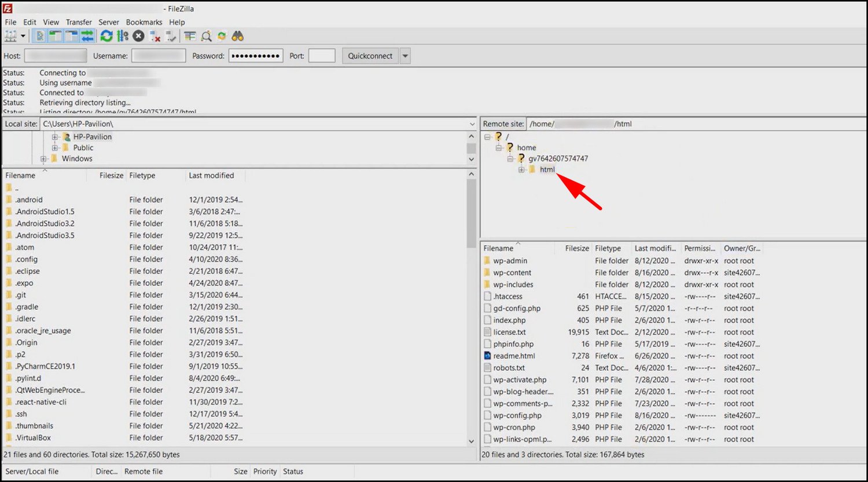Viewport: 868px width, 482px height.
Task: Open the Bookmarks menu
Action: pyautogui.click(x=144, y=22)
